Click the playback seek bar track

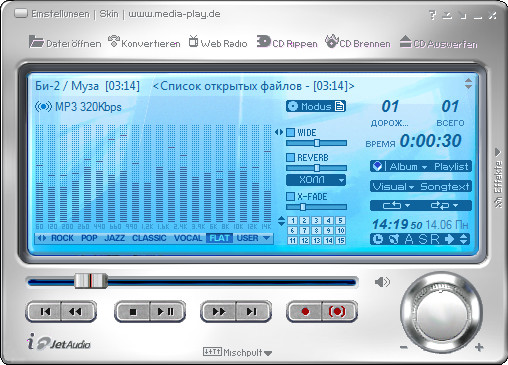tap(192, 283)
